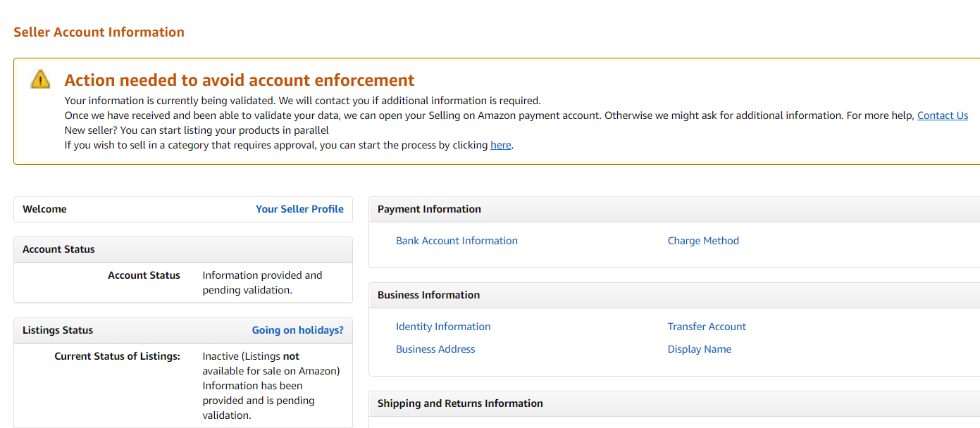This screenshot has width=980, height=428.
Task: Open the Charge Method link
Action: (x=703, y=241)
